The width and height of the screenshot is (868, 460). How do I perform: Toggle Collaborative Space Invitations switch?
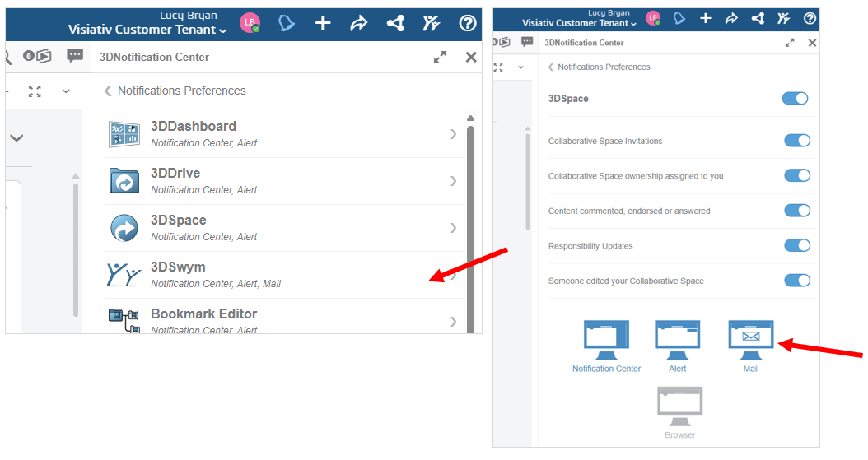[x=797, y=141]
